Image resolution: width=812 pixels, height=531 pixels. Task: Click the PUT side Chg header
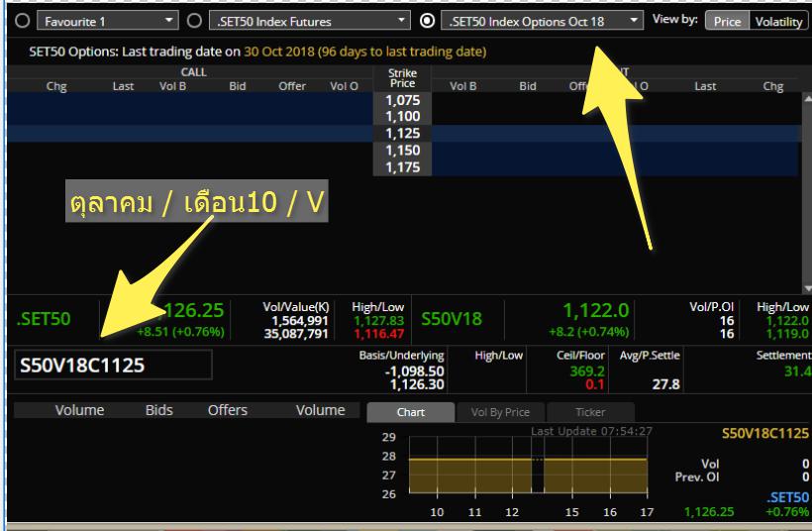click(x=772, y=86)
